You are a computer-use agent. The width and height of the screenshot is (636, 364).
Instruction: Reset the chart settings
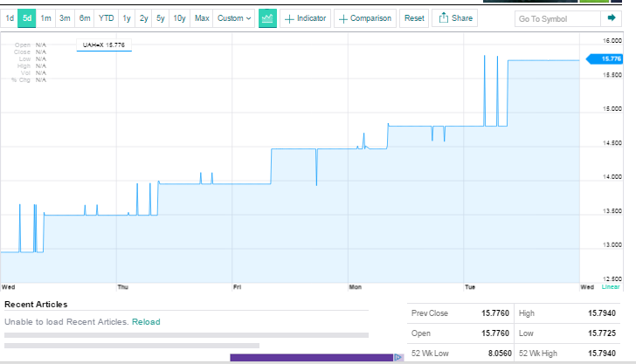pyautogui.click(x=414, y=18)
